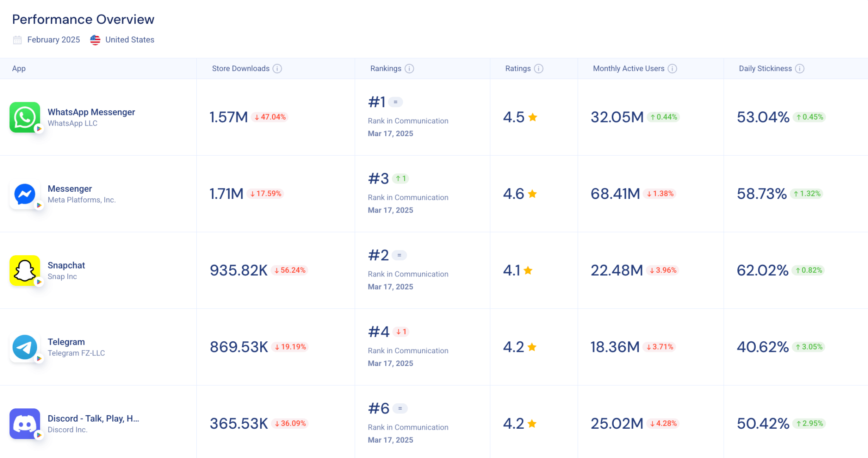This screenshot has height=458, width=868.
Task: Open publisher Telegram FZ-LLC
Action: click(x=76, y=353)
